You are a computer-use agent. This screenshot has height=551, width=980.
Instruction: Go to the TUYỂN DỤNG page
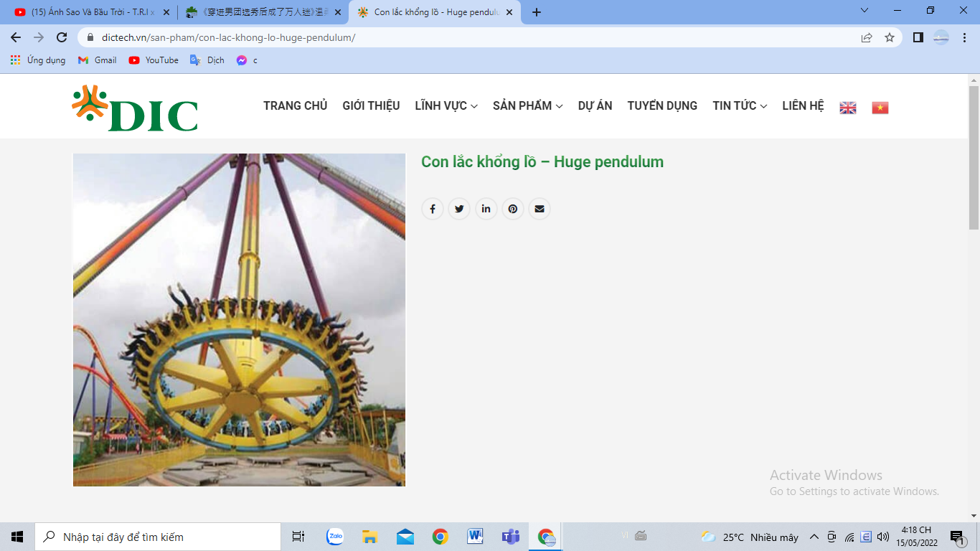(661, 105)
